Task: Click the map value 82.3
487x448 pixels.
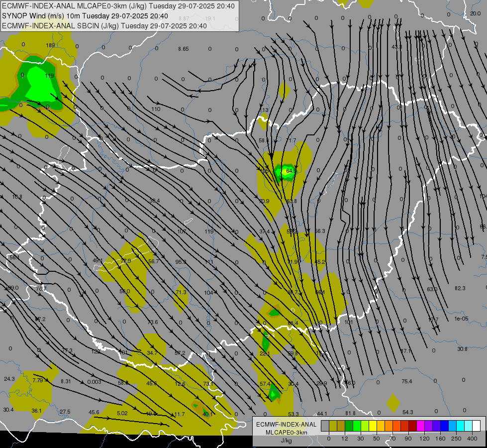Action: point(460,289)
